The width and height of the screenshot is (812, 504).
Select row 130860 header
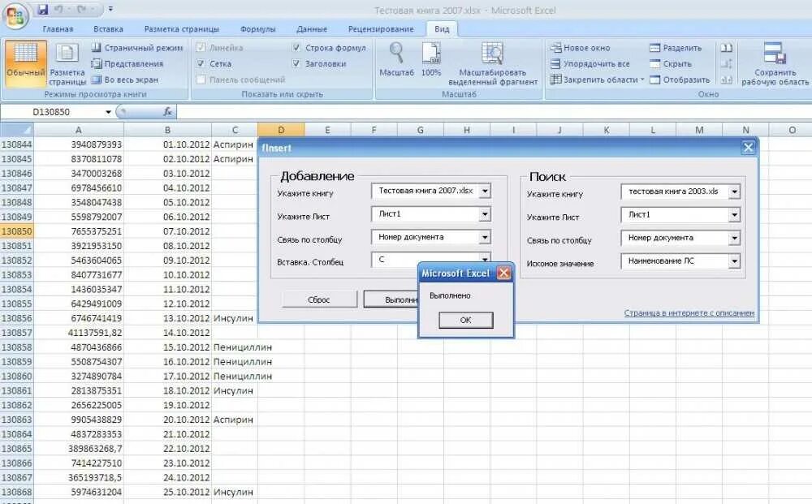click(x=16, y=377)
